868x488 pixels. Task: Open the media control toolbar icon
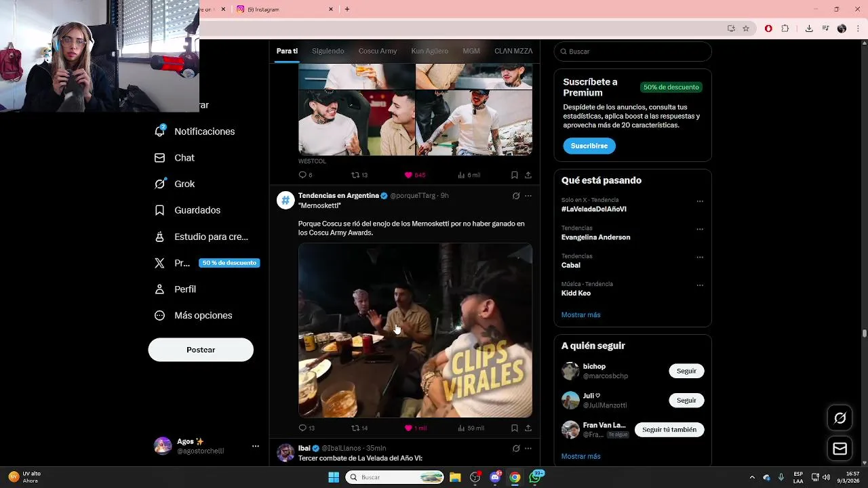coord(825,28)
